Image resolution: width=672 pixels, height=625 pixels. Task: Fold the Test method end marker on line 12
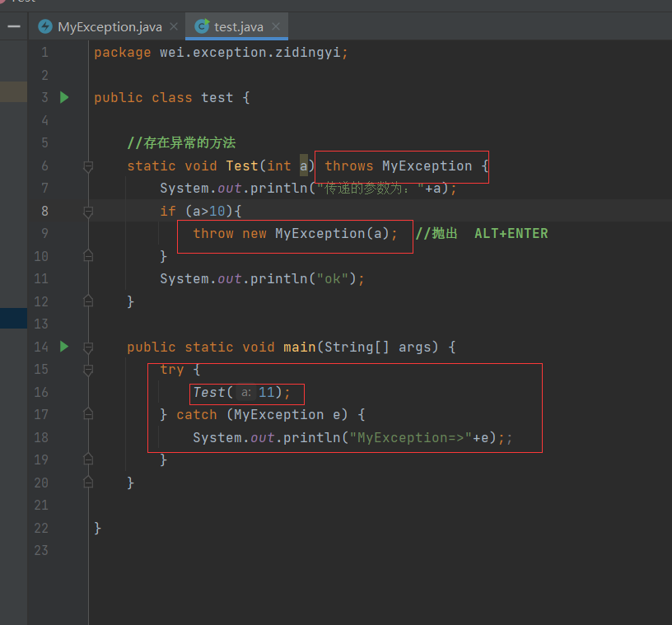pos(88,301)
